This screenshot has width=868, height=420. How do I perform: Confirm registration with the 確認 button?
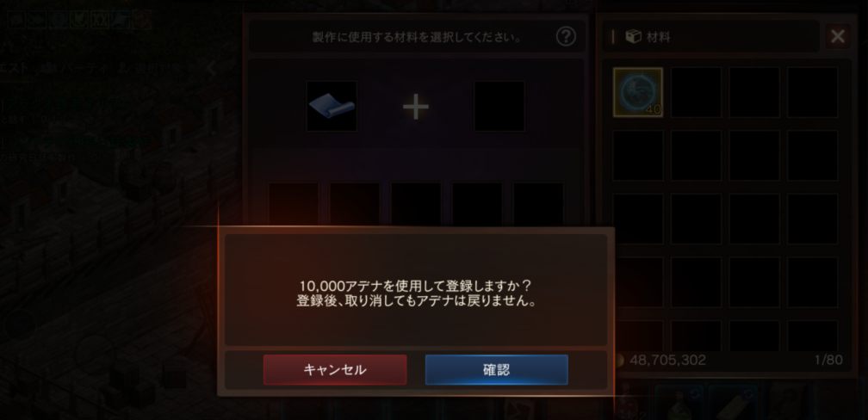click(x=496, y=369)
